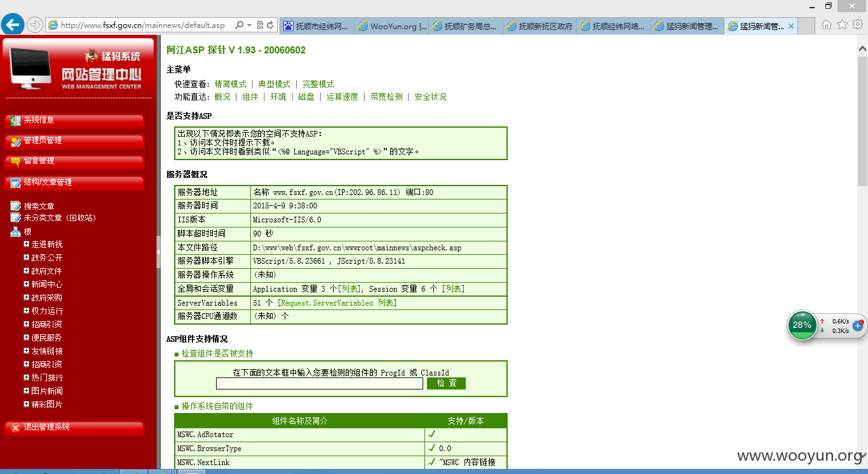Image resolution: width=868 pixels, height=474 pixels.
Task: Select the MSWC.AdRotator component row
Action: [341, 435]
